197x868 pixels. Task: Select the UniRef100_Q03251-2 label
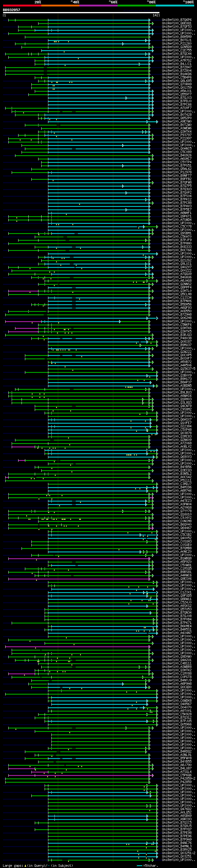(179, 853)
